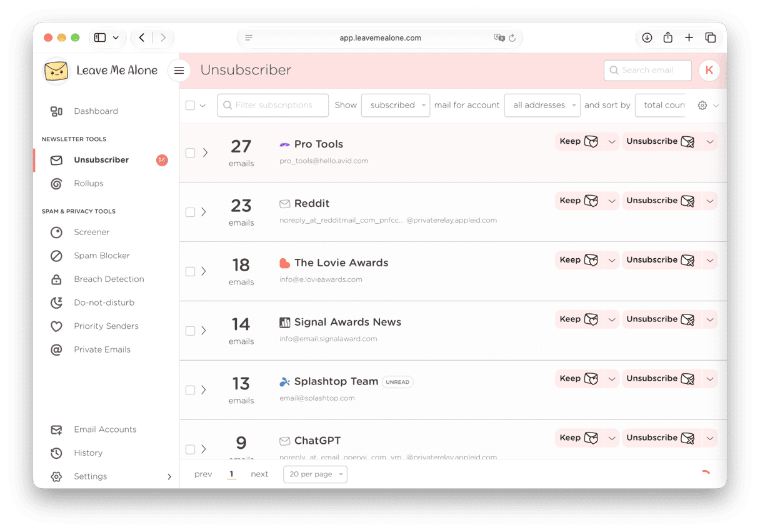Click the Do-not-disturb moon icon
The image size is (760, 532).
tap(56, 303)
